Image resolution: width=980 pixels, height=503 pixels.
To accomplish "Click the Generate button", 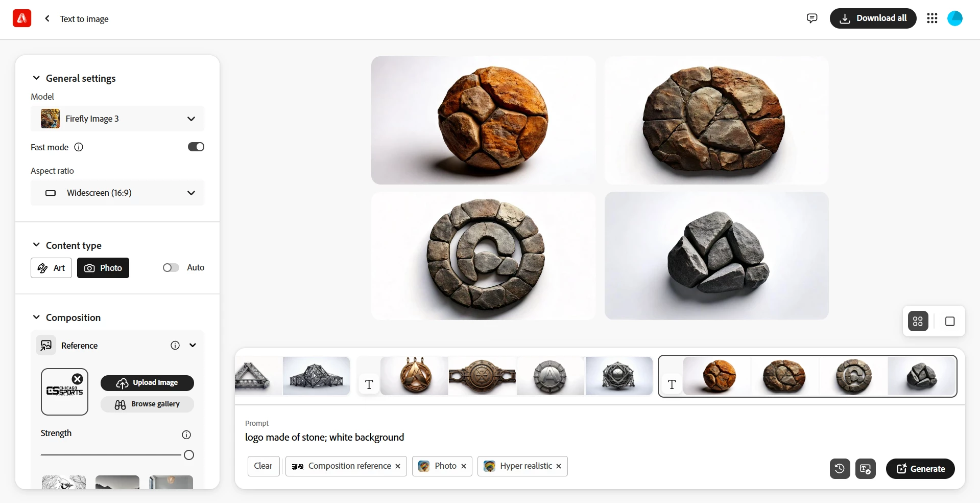I will tap(920, 469).
